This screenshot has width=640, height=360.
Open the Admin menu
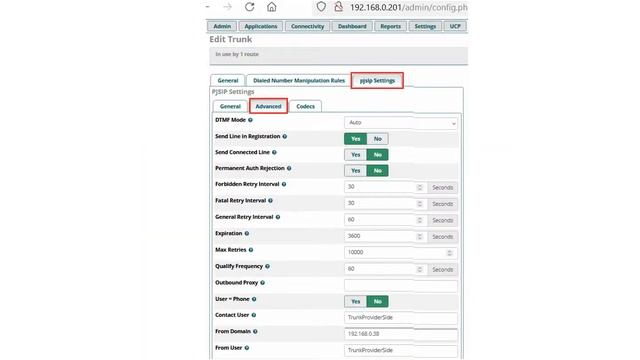222,26
